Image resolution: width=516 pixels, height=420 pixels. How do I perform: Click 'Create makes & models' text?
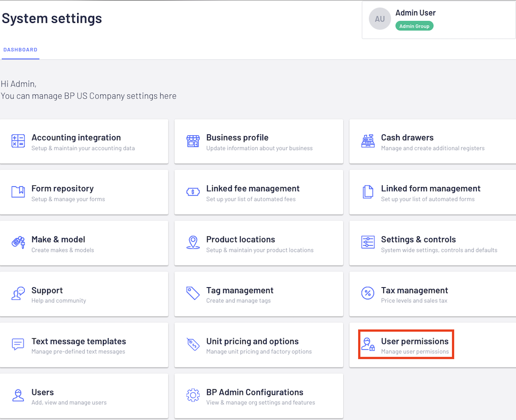coord(63,250)
